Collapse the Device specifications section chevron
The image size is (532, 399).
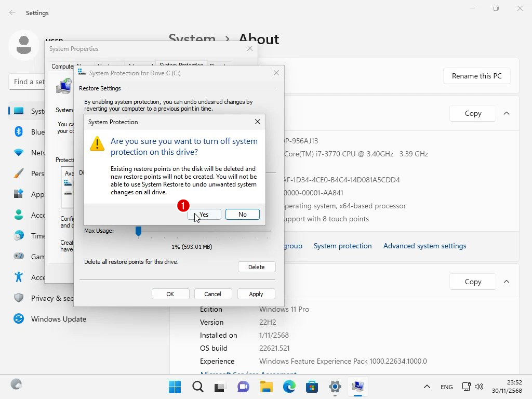(507, 113)
